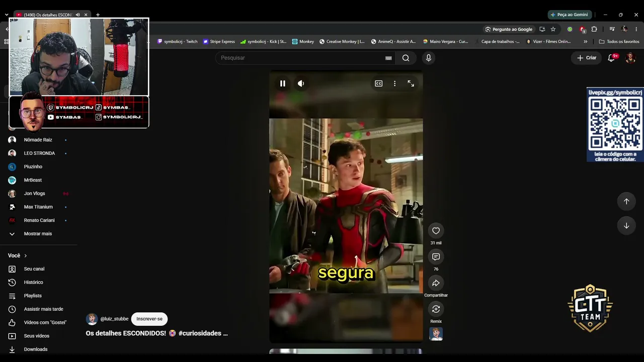
Task: Click the Compartilhar share icon
Action: (x=436, y=283)
